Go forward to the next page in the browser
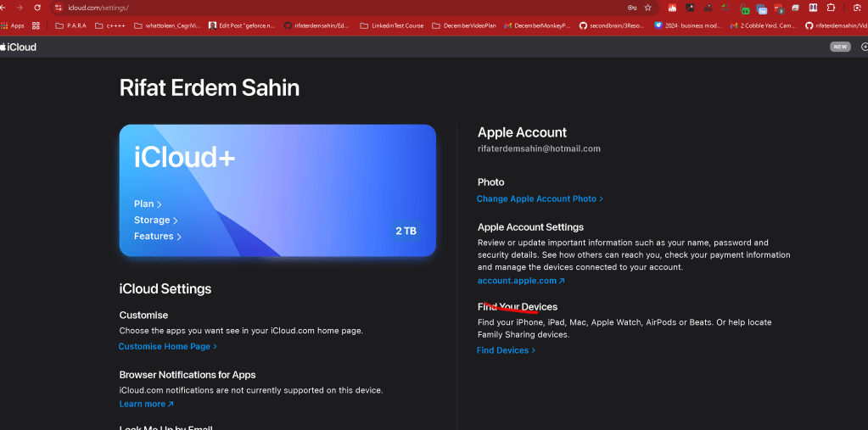The width and height of the screenshot is (868, 430). pos(20,7)
